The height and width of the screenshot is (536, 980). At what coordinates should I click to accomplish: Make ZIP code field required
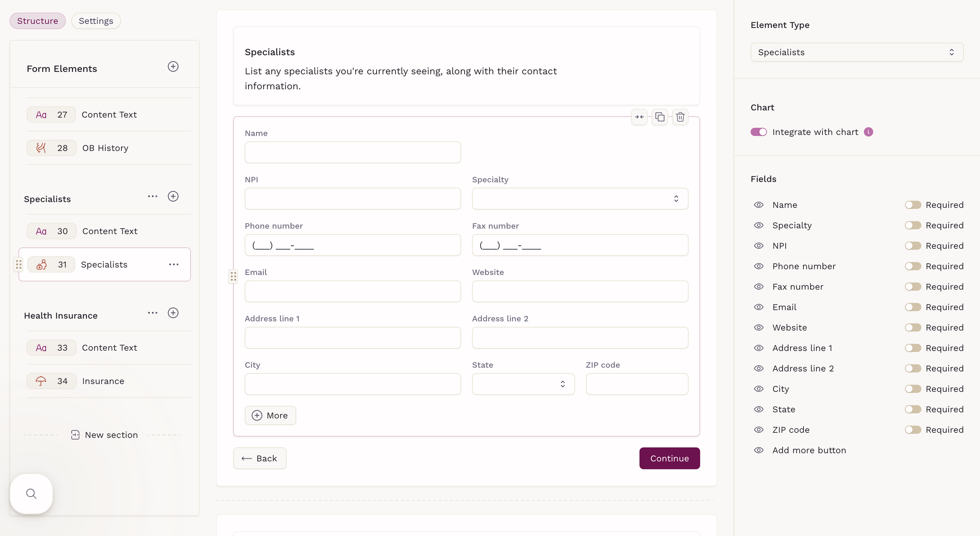tap(913, 430)
